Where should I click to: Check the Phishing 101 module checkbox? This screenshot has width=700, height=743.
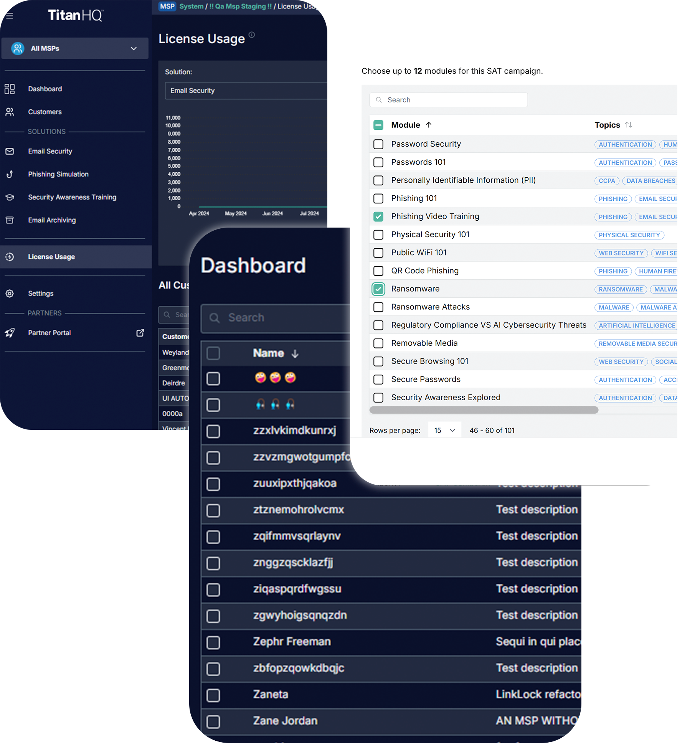tap(378, 198)
